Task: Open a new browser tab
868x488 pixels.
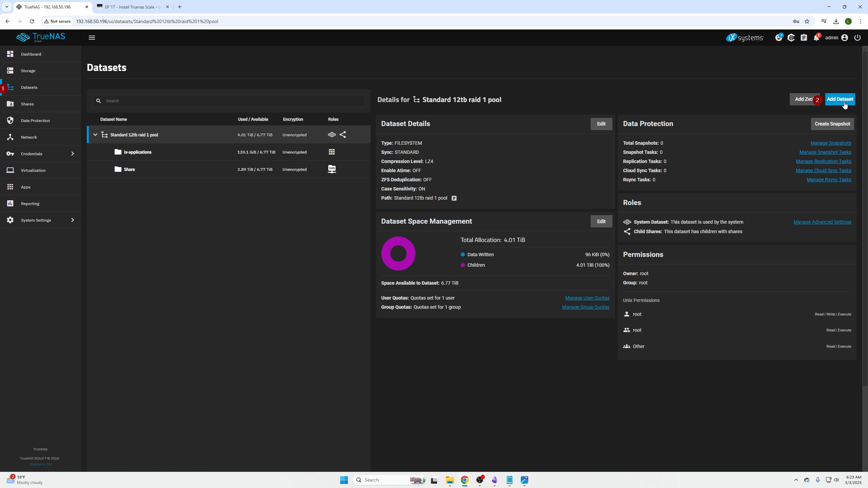Action: [x=180, y=7]
